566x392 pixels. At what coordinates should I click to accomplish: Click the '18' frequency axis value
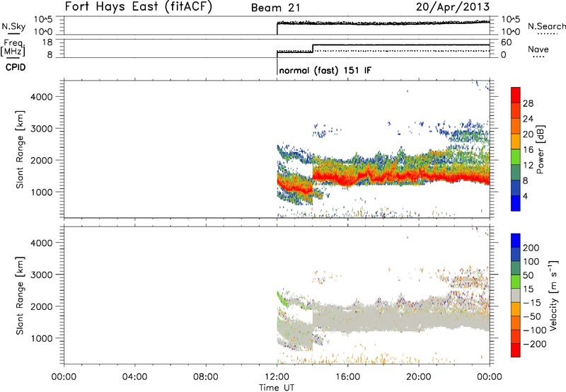47,42
